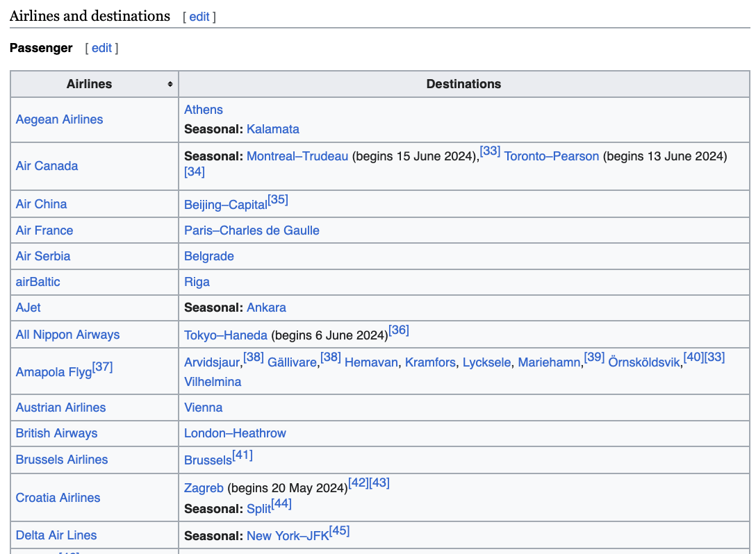Open citation 37 beside Amapola Flyg
Viewport: 756px width, 554px height.
[103, 367]
